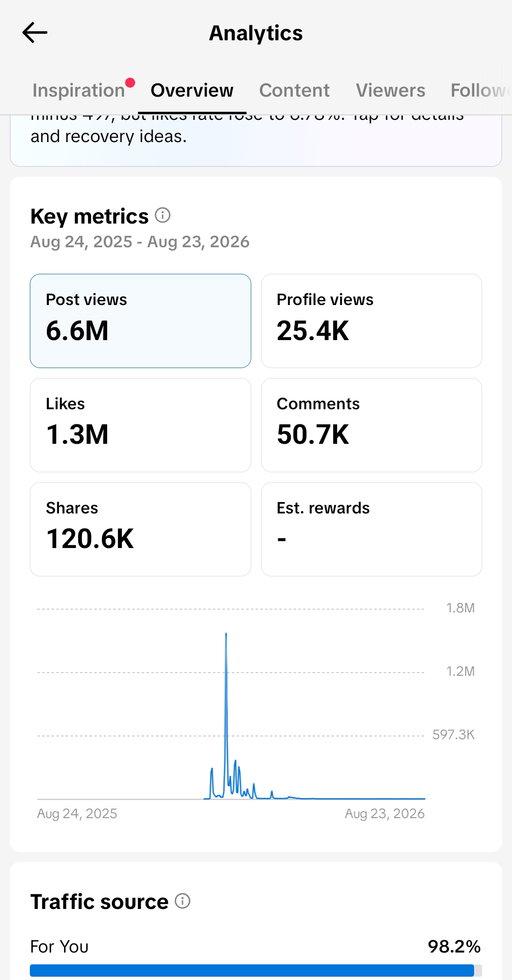Select the Profile views metric card
Screen dimensions: 512x980
372,321
